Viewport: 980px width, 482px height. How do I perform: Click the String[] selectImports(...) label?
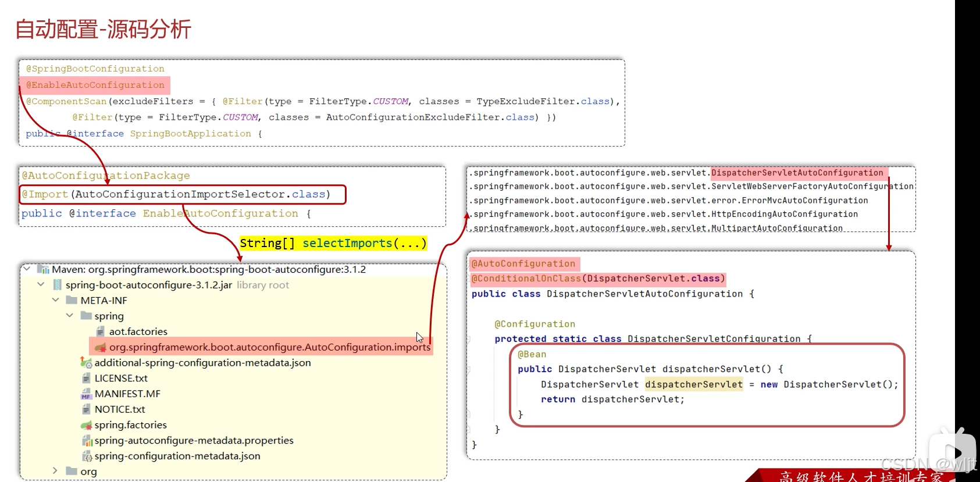[x=333, y=243]
